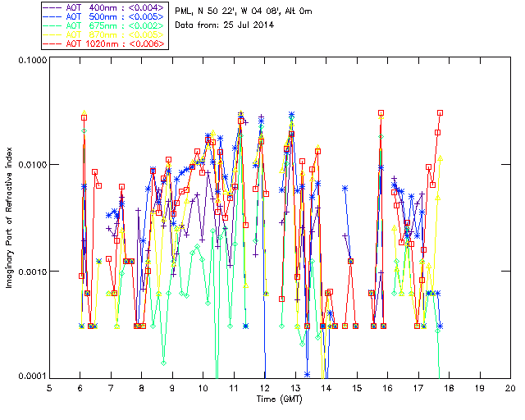This screenshot has width=525, height=420.
Task: Click the 'Imaginary Part of Refractive index' axis label
Action: (9, 217)
